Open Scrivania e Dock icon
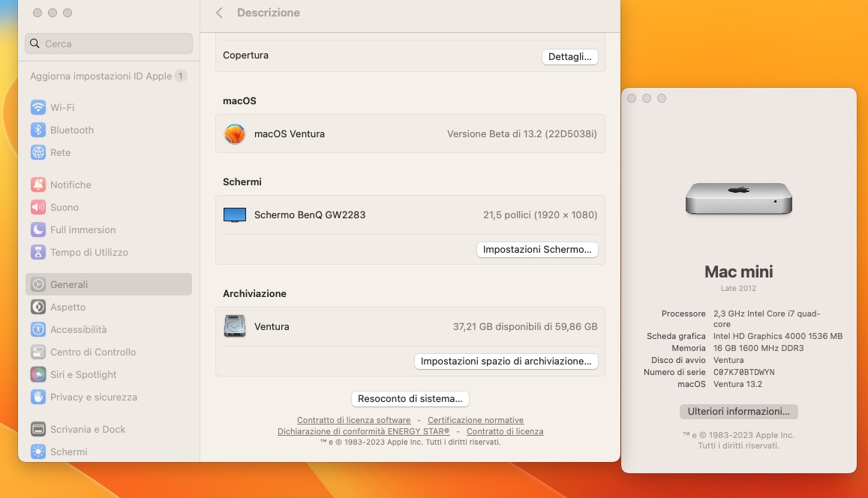Viewport: 868px width, 498px height. [38, 430]
